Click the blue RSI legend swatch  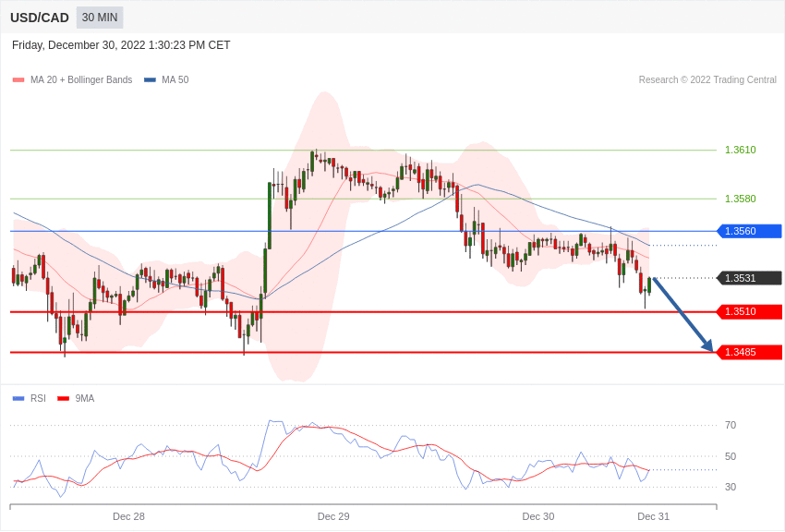tap(18, 398)
